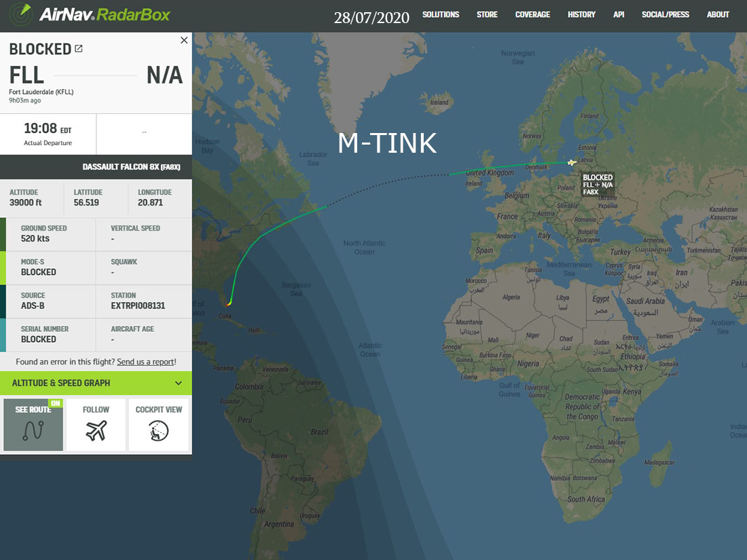The image size is (747, 560).
Task: Close the flight details panel
Action: pos(184,41)
